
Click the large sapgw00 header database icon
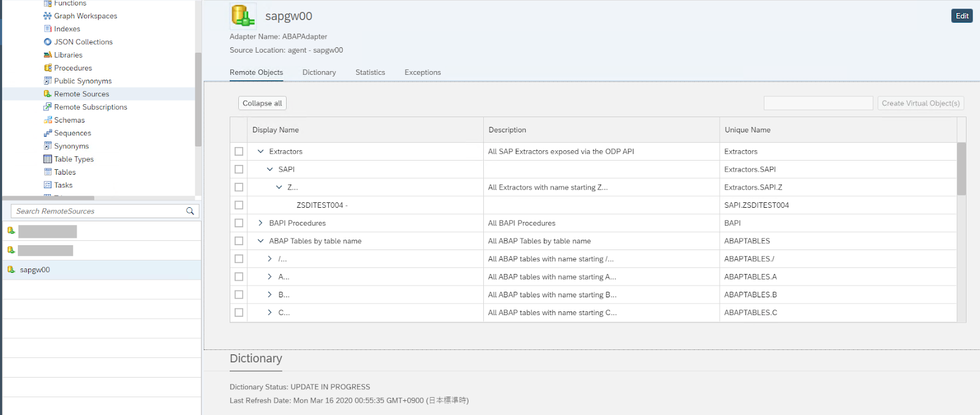pos(243,16)
